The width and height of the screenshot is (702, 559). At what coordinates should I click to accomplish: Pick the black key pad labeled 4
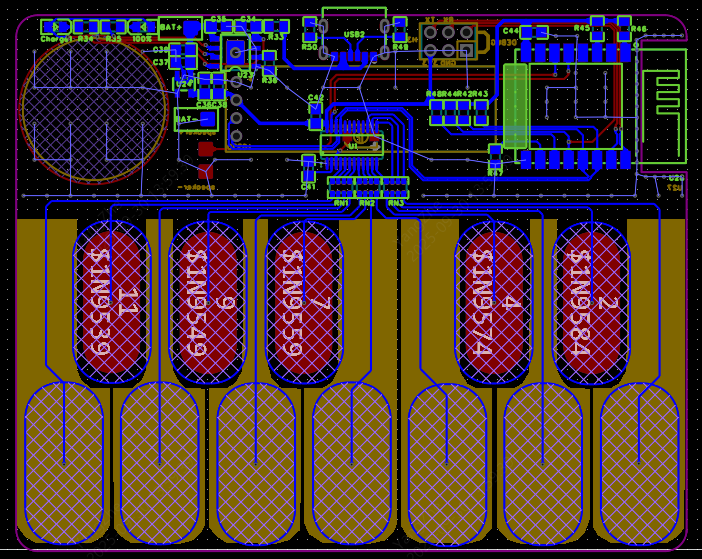coord(495,302)
